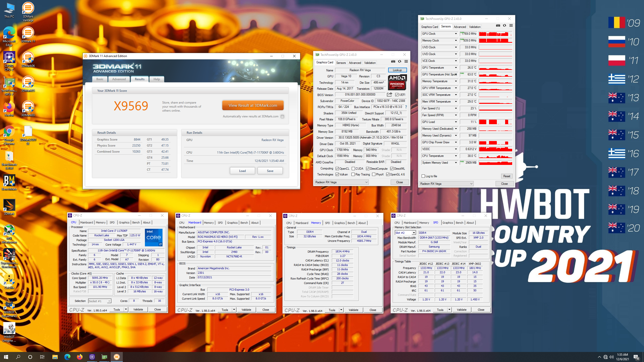Click bus interface question mark in GPU-Z
This screenshot has height=362, width=644.
click(x=406, y=107)
